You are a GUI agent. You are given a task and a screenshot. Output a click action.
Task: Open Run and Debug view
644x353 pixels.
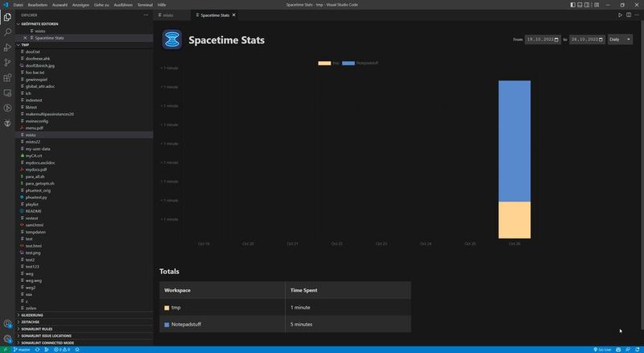7,48
